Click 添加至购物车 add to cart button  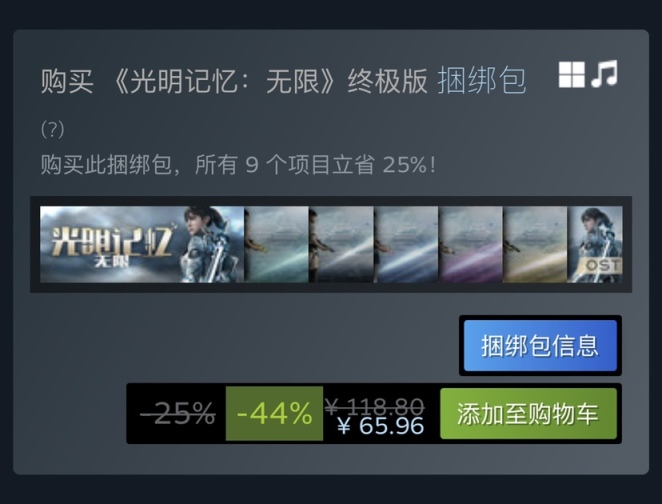(x=528, y=414)
